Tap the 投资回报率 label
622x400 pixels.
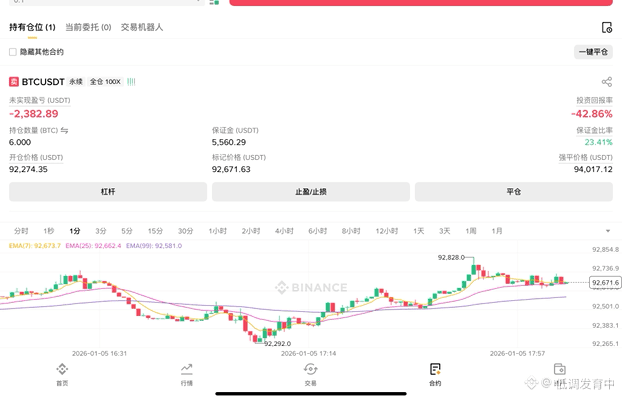(x=594, y=100)
